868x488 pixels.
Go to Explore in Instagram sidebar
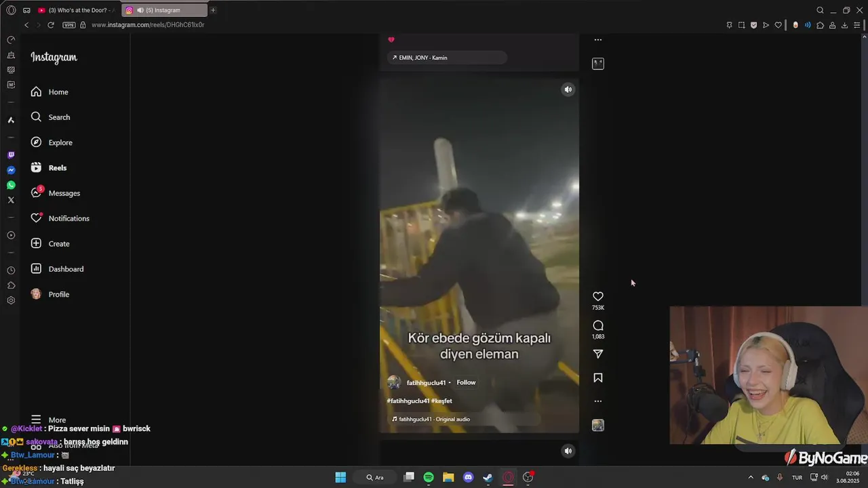point(52,142)
